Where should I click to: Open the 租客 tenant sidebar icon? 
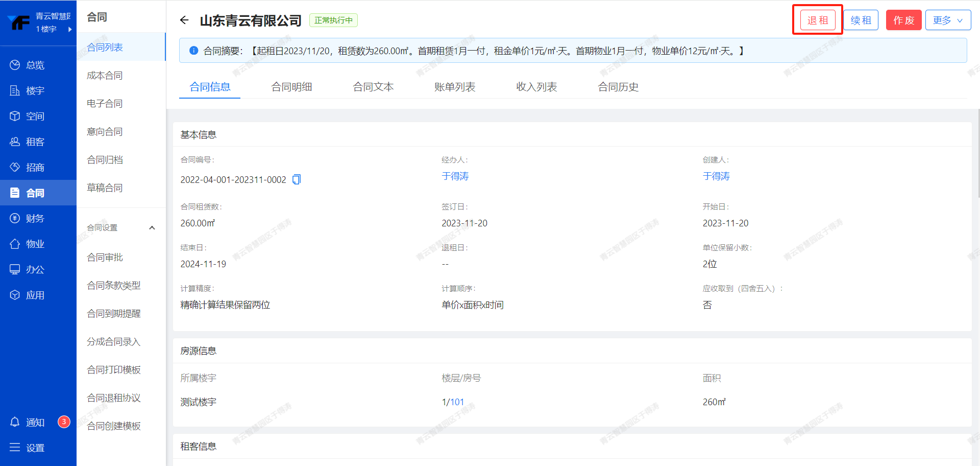pyautogui.click(x=15, y=142)
